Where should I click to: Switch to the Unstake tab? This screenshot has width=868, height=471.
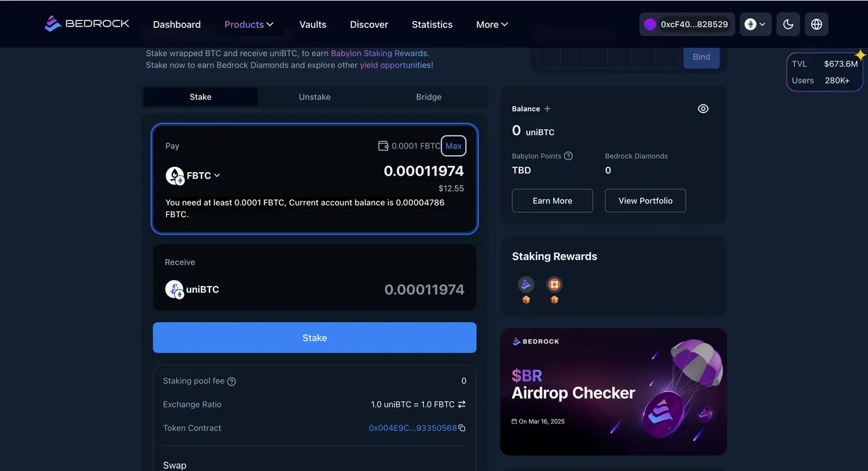[x=315, y=97]
